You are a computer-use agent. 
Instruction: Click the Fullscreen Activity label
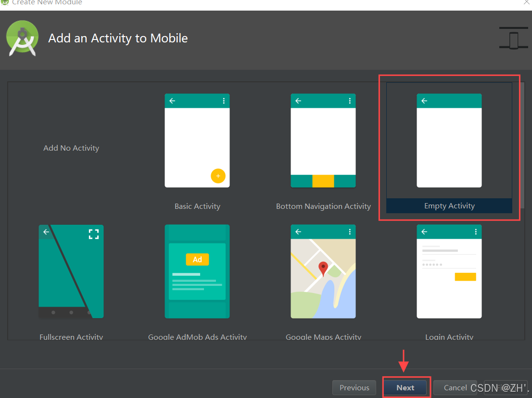tap(71, 337)
